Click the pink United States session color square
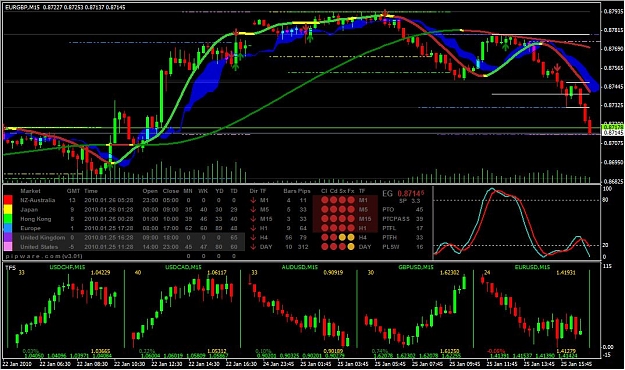The height and width of the screenshot is (370, 625). click(x=8, y=246)
